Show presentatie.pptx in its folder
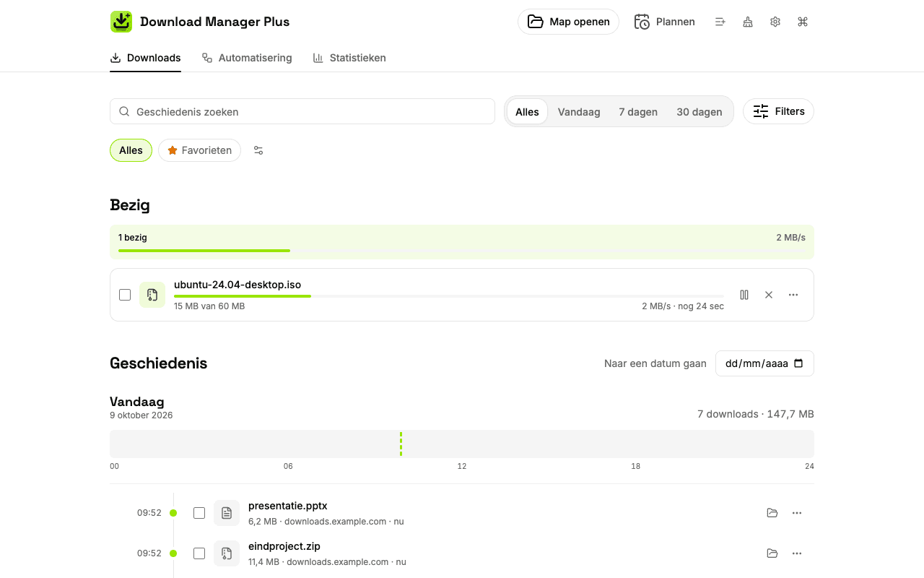The height and width of the screenshot is (578, 924). [x=772, y=513]
